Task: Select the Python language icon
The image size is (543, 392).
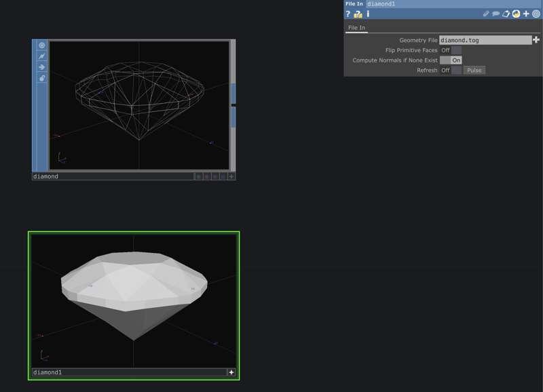Action: pos(516,14)
